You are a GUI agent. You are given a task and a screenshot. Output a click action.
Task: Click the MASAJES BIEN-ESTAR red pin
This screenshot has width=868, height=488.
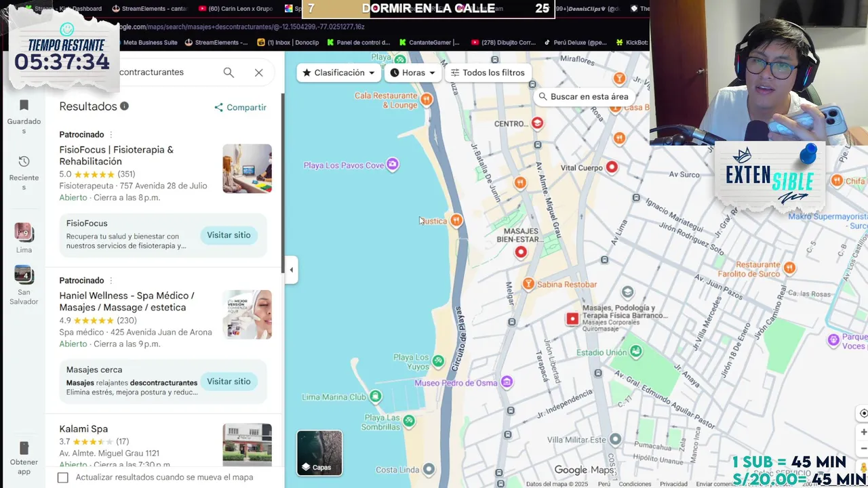(521, 251)
